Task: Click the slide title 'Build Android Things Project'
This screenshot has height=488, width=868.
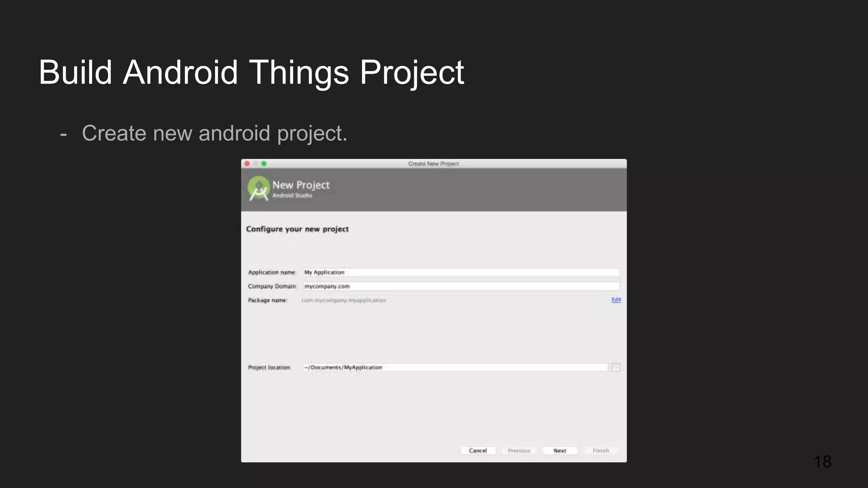Action: point(251,72)
